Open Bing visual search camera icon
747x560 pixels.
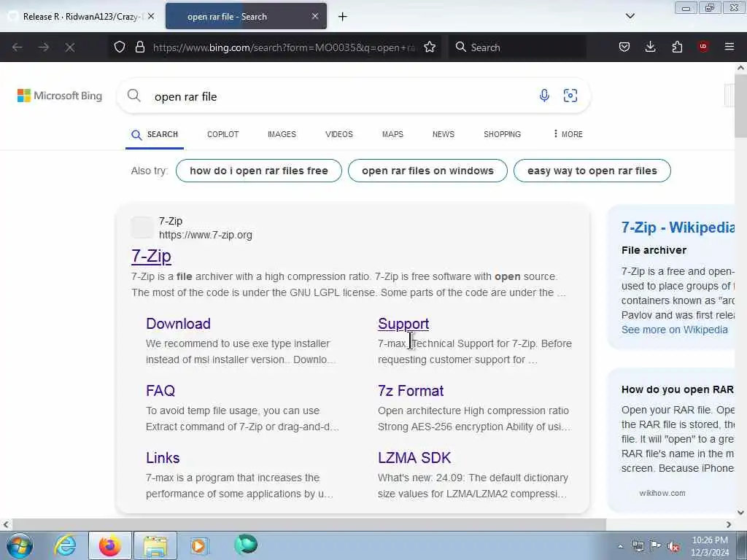coord(570,96)
